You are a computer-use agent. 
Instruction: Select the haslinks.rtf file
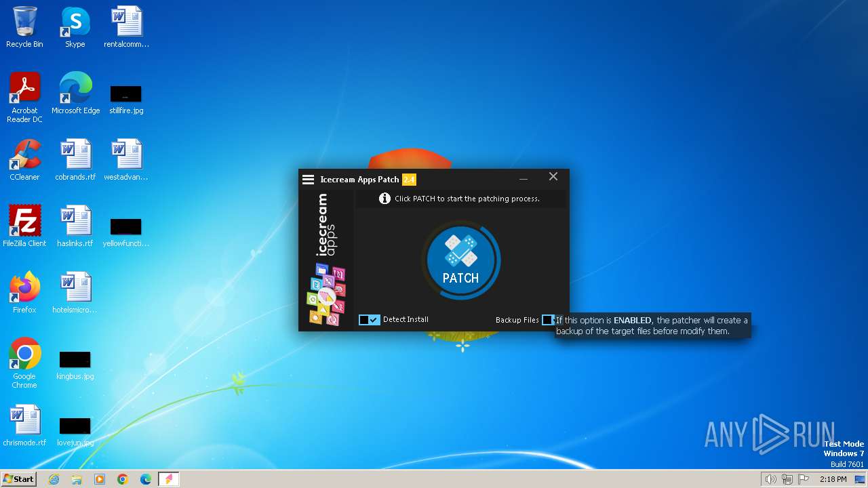[75, 226]
